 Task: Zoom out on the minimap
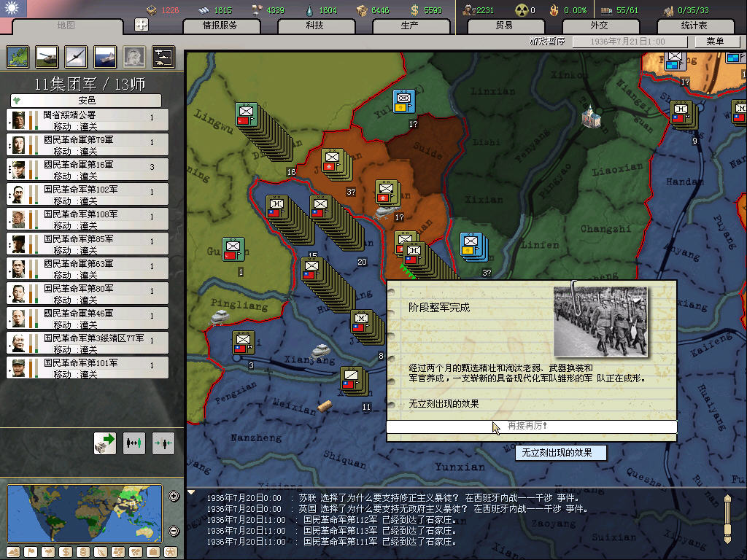tap(174, 531)
